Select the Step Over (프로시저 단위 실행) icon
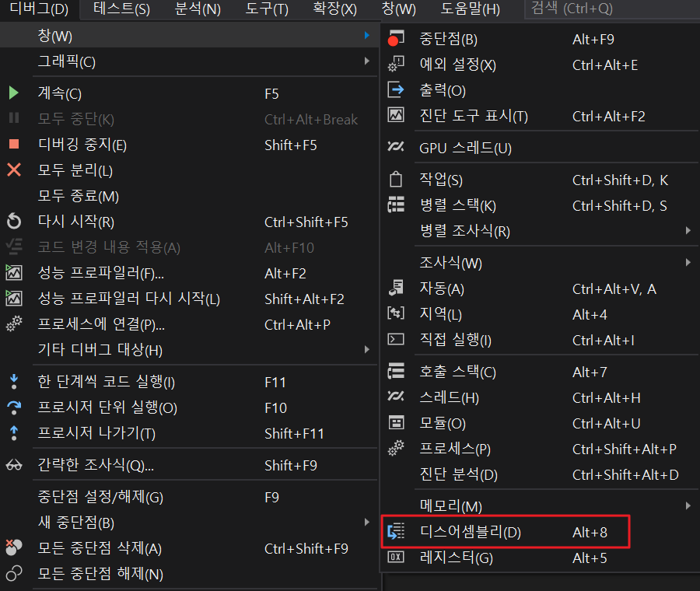This screenshot has width=700, height=591. 14,407
